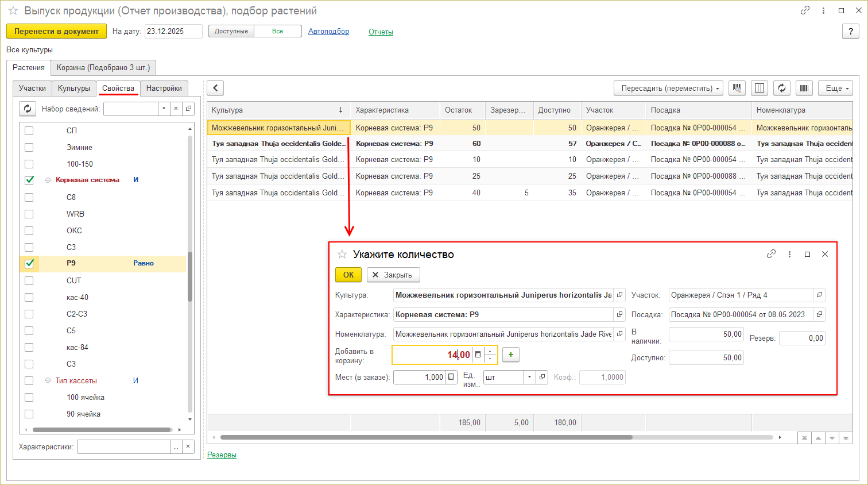The width and height of the screenshot is (868, 485).
Task: Click the table's horizontal scrollbar
Action: (426, 437)
